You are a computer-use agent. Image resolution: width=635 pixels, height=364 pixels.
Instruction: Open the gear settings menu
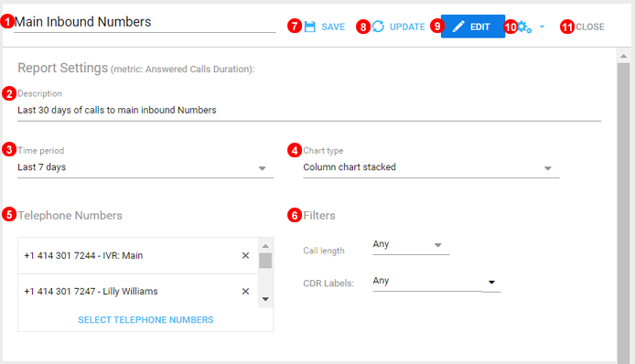[525, 27]
